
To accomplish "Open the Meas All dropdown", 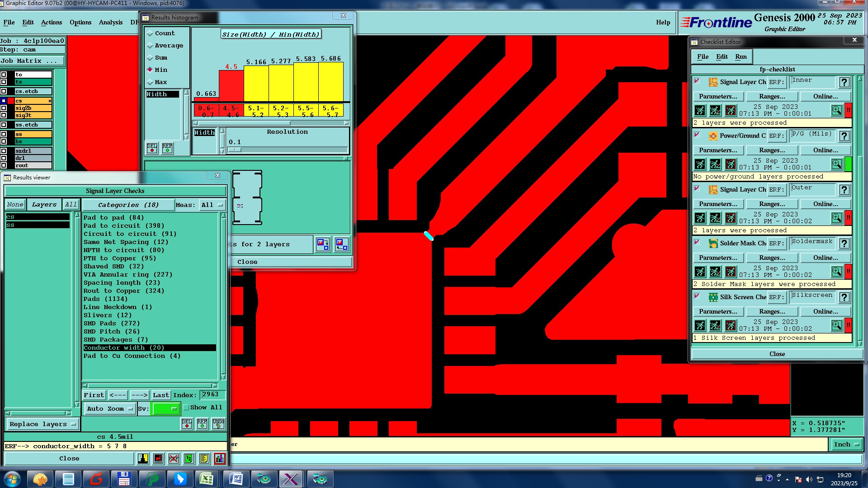I will click(x=212, y=205).
